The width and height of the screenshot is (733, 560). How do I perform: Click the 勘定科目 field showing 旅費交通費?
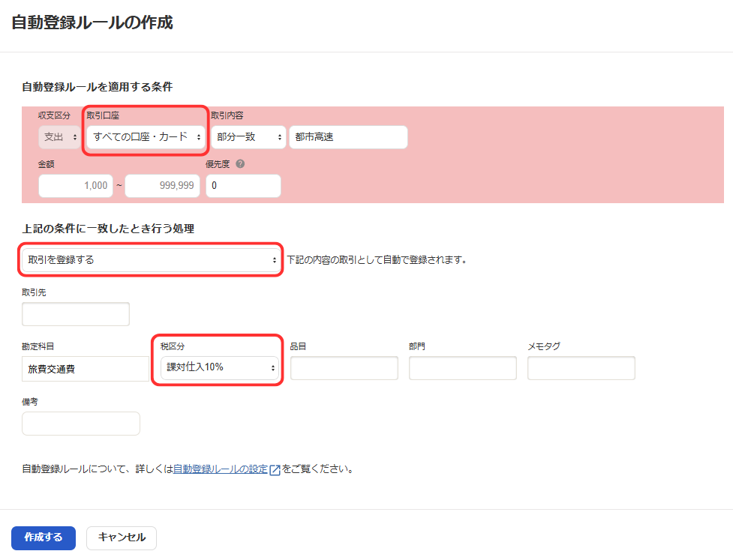pos(86,368)
